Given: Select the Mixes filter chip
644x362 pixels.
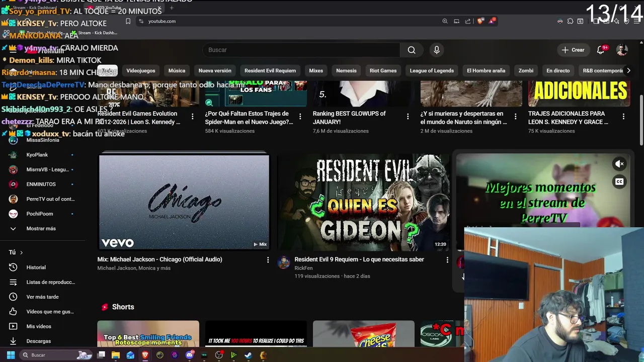Looking at the screenshot, I should 316,70.
